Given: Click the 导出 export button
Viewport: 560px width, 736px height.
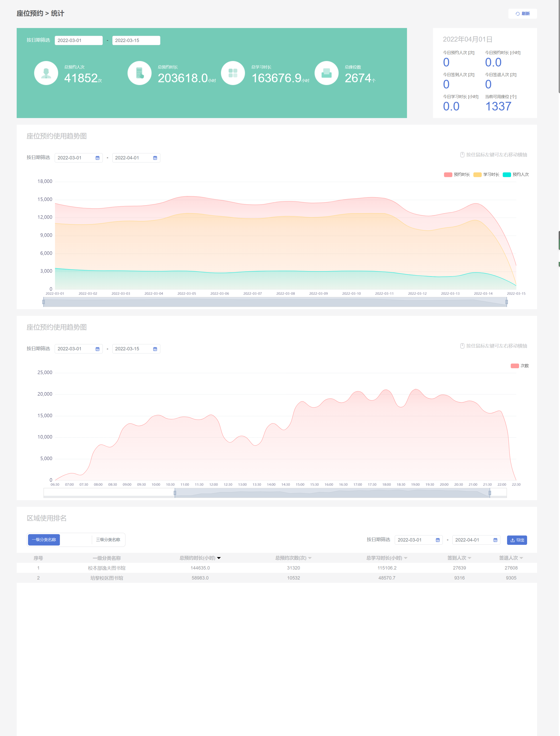Looking at the screenshot, I should 517,540.
